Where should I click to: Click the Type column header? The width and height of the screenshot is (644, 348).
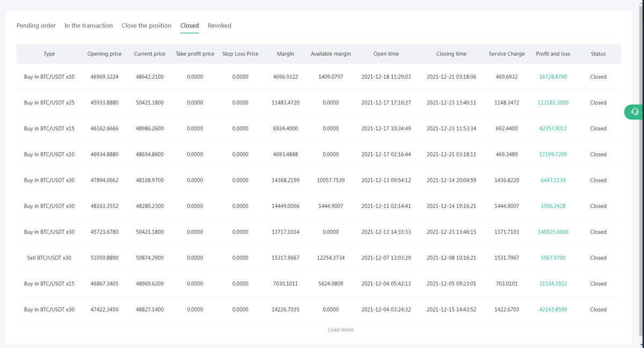coord(49,54)
